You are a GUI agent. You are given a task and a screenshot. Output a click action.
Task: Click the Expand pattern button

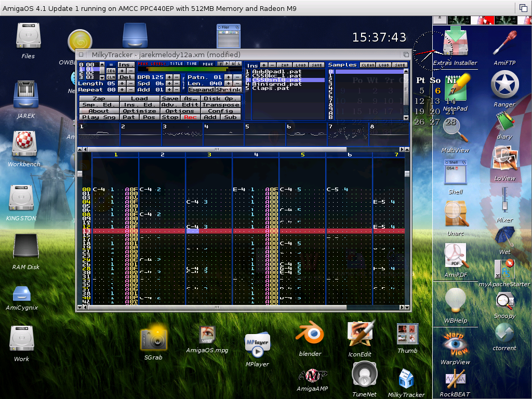(x=202, y=89)
